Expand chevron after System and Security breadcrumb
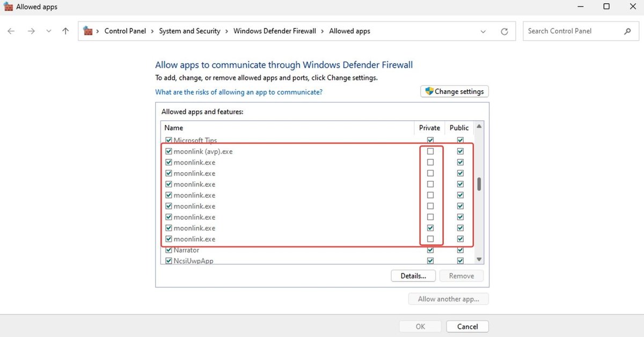 click(x=227, y=31)
